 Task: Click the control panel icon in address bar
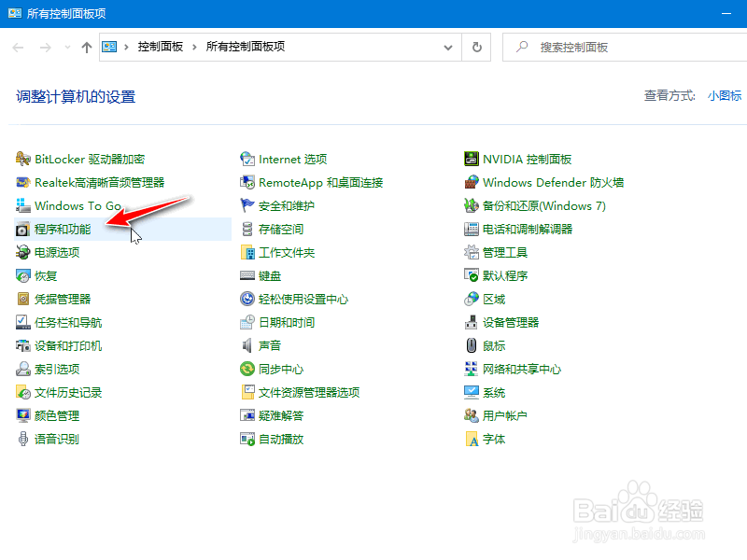click(x=109, y=47)
